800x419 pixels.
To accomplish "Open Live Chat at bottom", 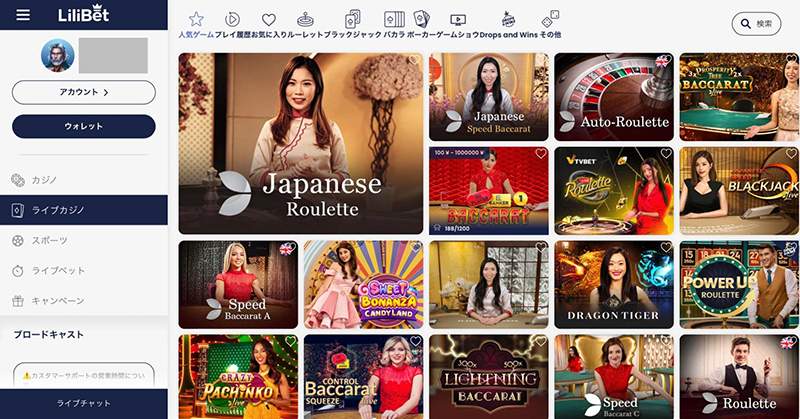I will pos(84,402).
